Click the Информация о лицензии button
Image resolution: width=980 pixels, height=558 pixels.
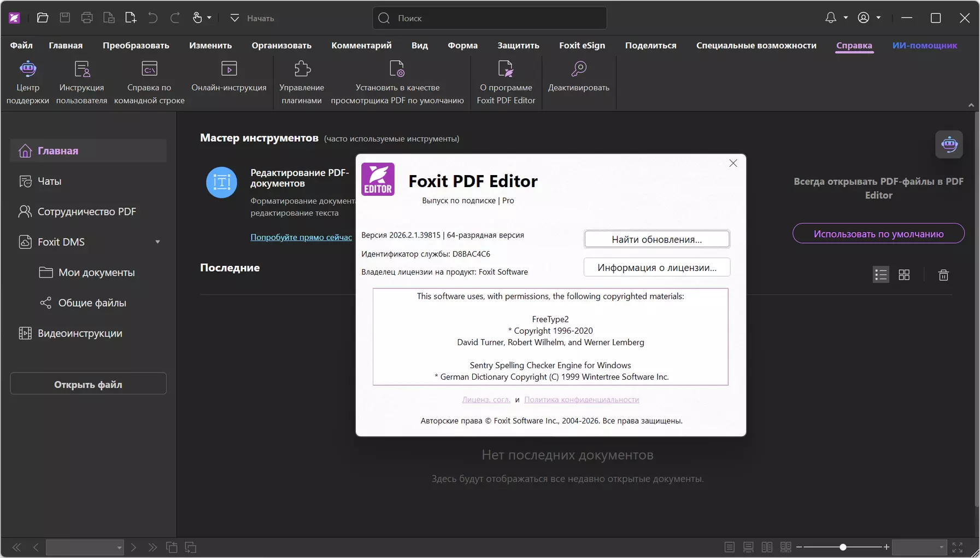tap(657, 268)
